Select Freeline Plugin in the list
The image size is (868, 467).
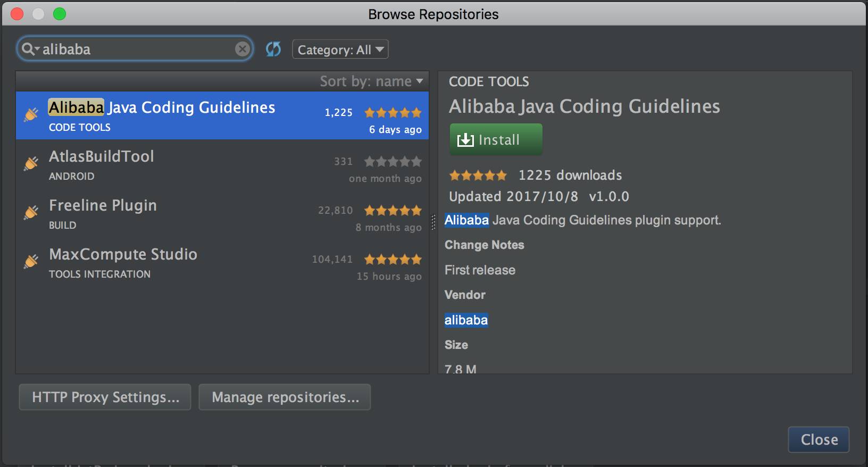(222, 213)
